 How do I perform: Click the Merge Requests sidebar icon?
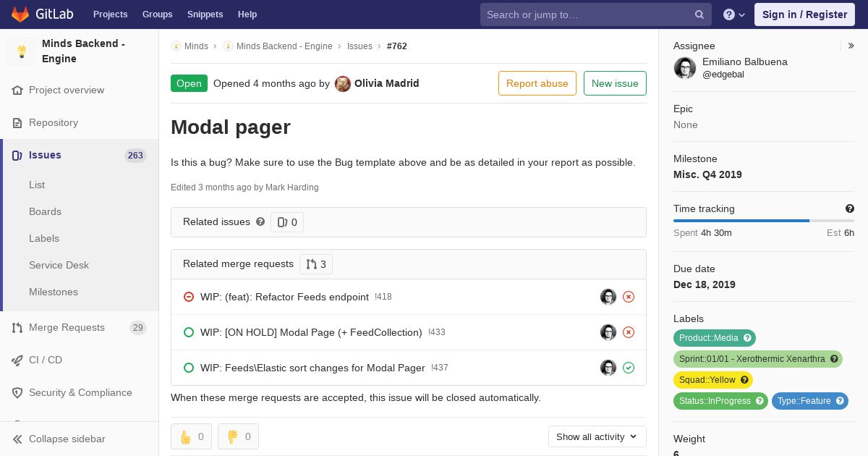[x=17, y=328]
